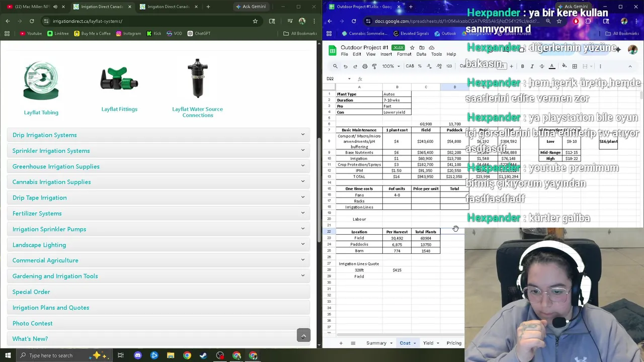The height and width of the screenshot is (362, 644).
Task: Expand Greenhouse Irrigation Supplies category
Action: pyautogui.click(x=158, y=166)
